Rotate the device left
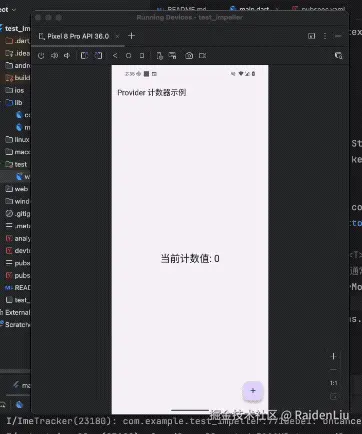The image size is (362, 434). coord(84,56)
